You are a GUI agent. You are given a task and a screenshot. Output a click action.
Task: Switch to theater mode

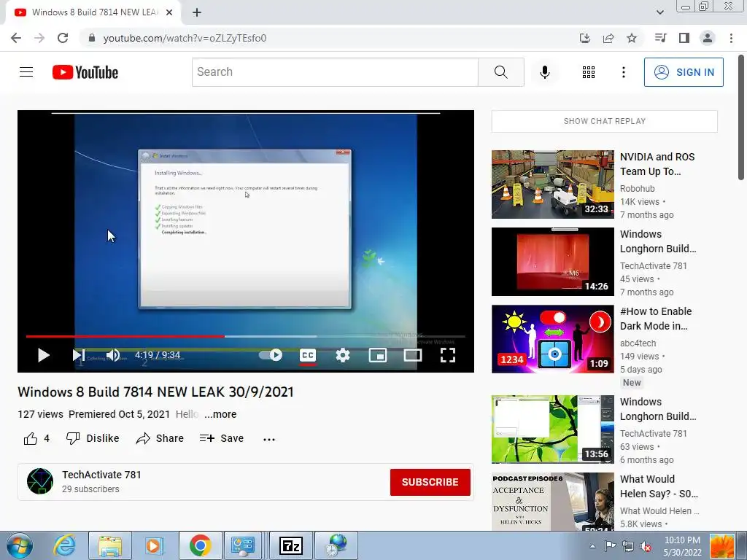click(413, 355)
